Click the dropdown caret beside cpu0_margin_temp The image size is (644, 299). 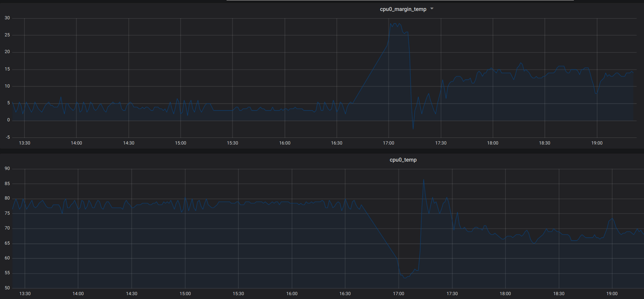432,9
